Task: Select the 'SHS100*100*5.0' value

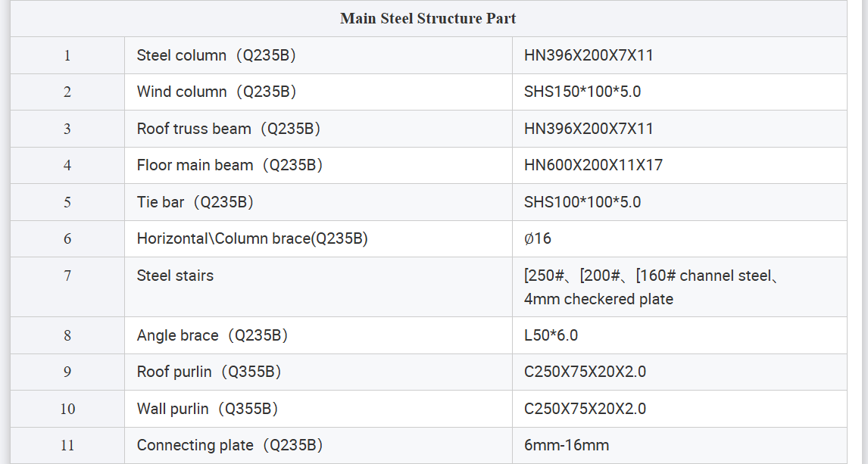Action: [582, 202]
